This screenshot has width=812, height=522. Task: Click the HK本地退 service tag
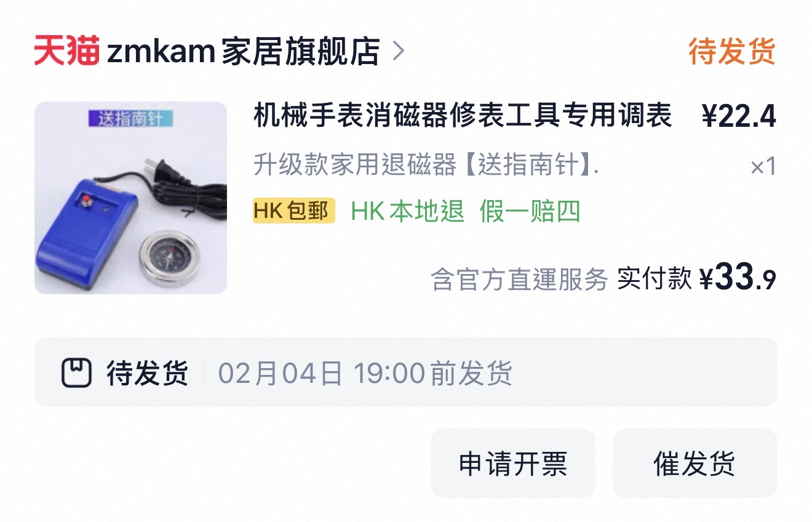click(x=407, y=211)
